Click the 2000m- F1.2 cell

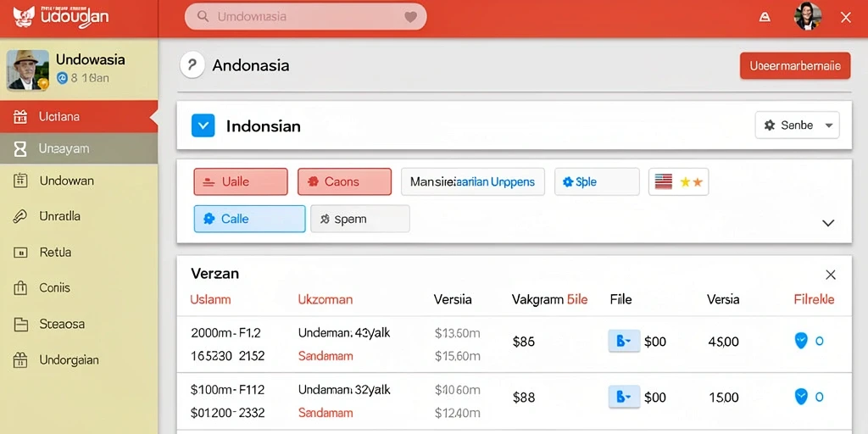[x=225, y=333]
